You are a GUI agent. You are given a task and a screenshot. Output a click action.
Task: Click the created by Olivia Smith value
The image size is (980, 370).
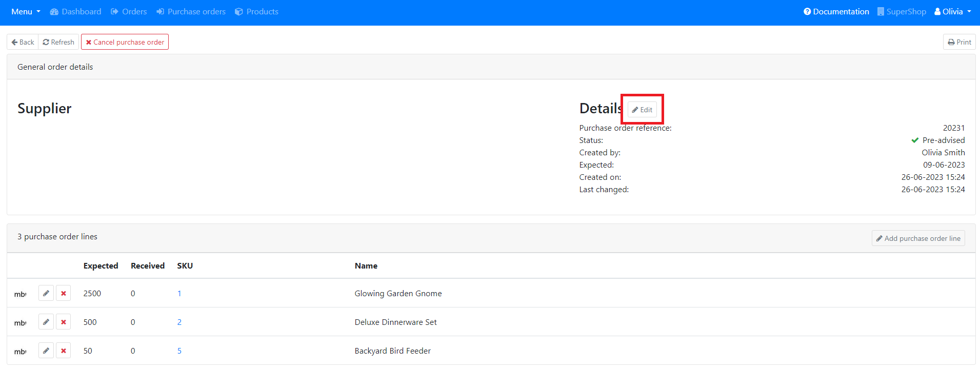click(x=943, y=153)
